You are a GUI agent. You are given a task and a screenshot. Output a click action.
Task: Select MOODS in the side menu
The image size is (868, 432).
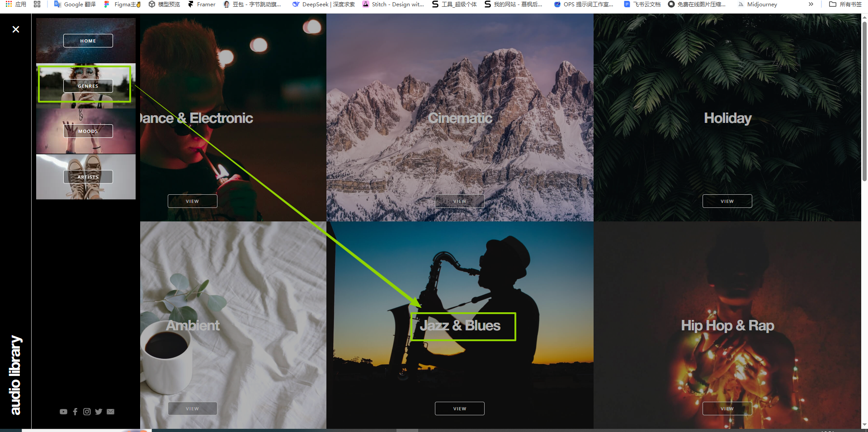point(88,131)
